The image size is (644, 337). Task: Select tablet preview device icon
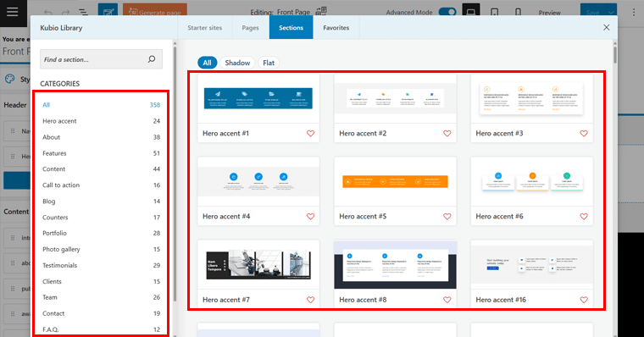coord(495,13)
